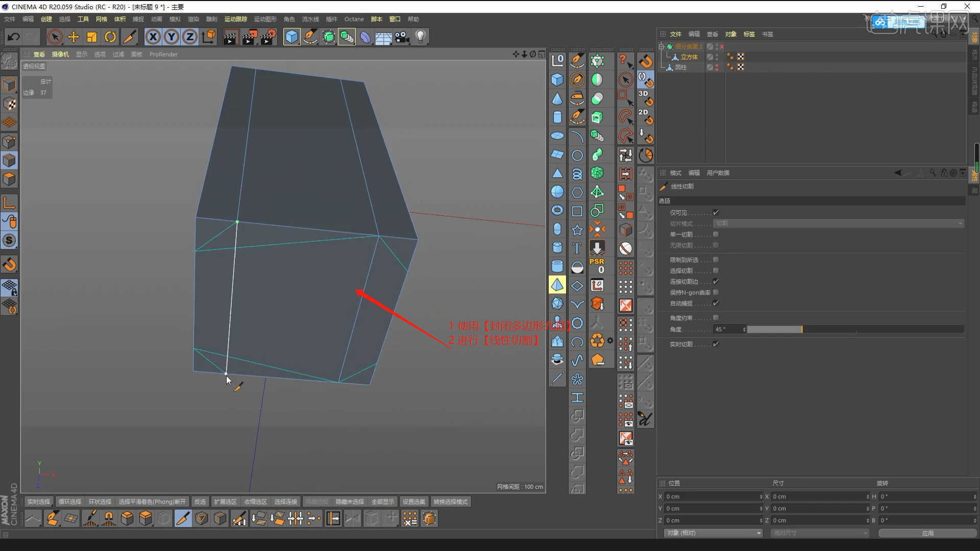
Task: Open the 创建 menu in main menu bar
Action: click(46, 19)
